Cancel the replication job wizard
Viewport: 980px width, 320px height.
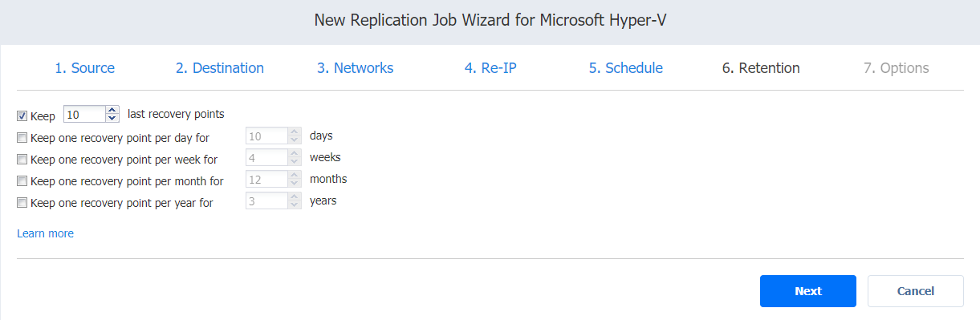tap(916, 291)
